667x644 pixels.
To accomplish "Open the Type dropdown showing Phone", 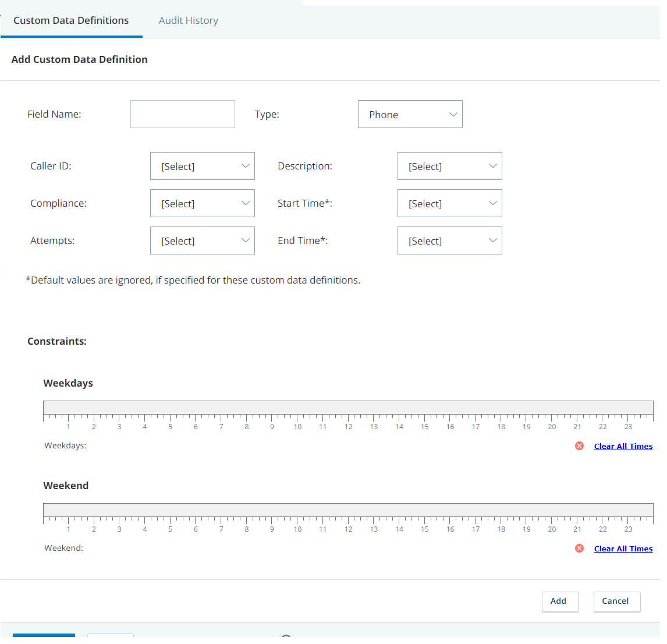I will (x=410, y=114).
